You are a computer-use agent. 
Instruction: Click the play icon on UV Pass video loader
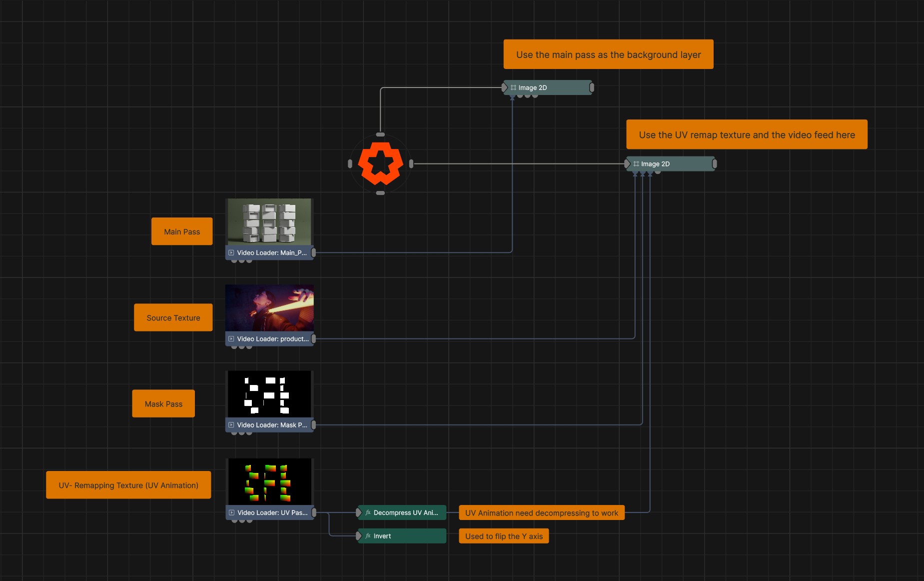(232, 512)
